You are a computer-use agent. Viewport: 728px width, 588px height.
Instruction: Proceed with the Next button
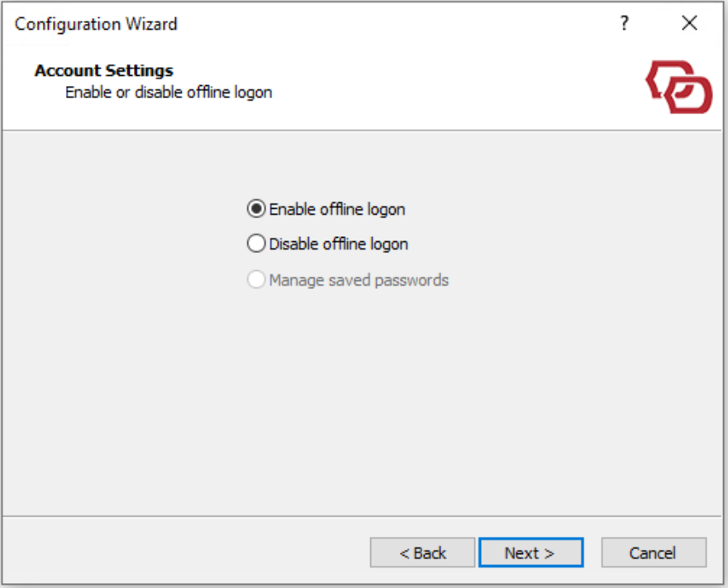pyautogui.click(x=531, y=552)
